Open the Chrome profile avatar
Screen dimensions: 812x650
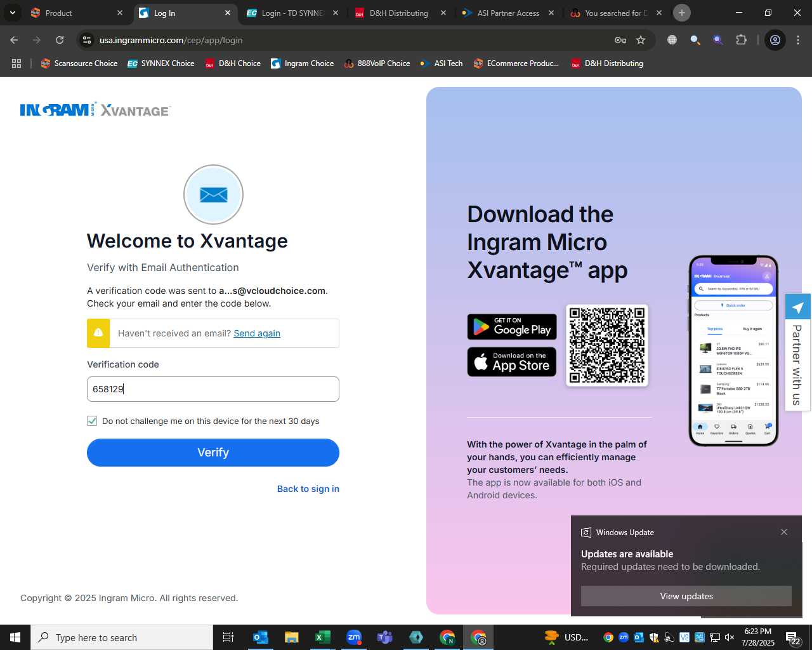pos(775,40)
